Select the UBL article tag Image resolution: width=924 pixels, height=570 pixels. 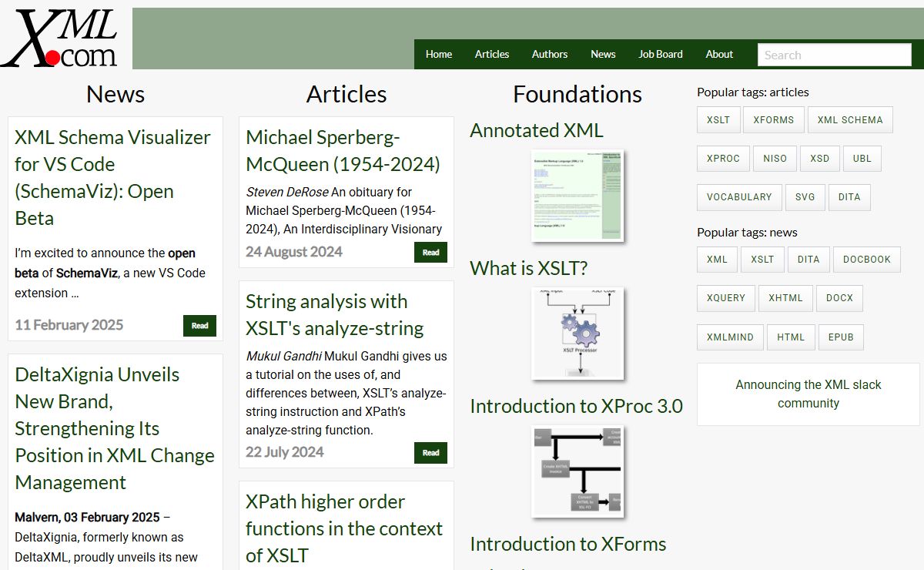tap(862, 159)
